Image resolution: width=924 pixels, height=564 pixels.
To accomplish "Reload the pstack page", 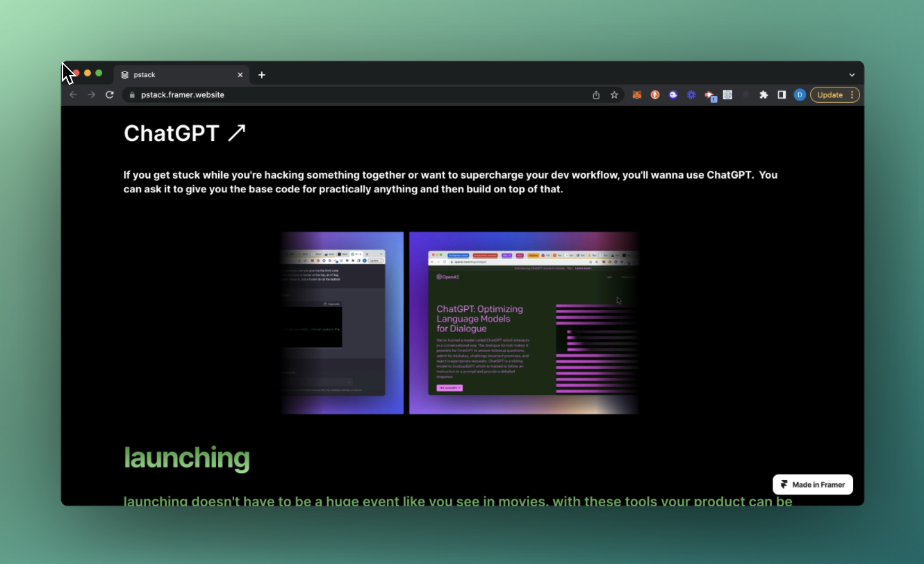I will [110, 94].
